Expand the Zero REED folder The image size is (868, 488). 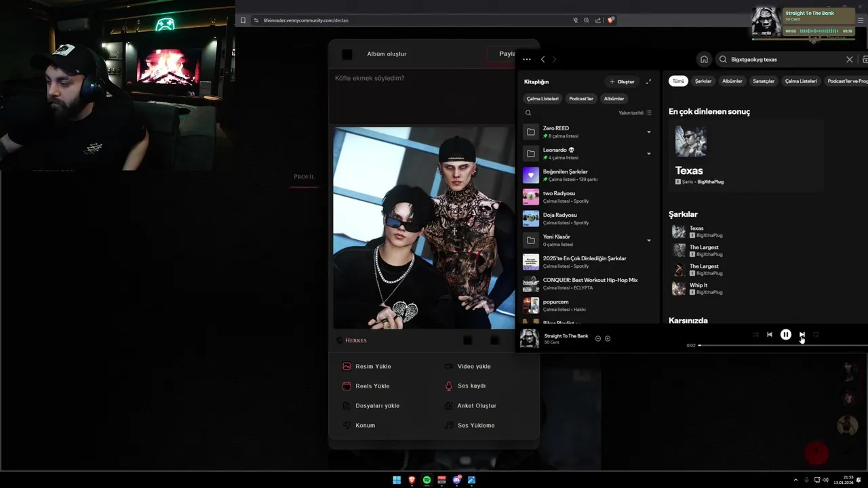(648, 131)
